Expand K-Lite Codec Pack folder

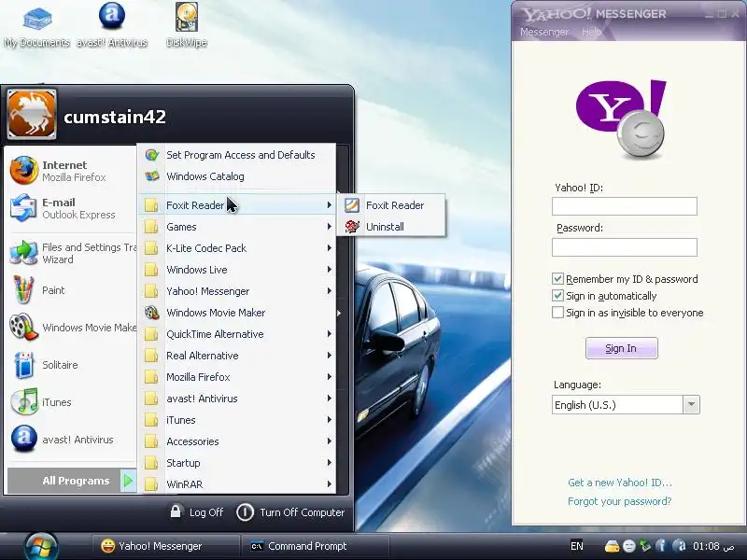point(237,248)
